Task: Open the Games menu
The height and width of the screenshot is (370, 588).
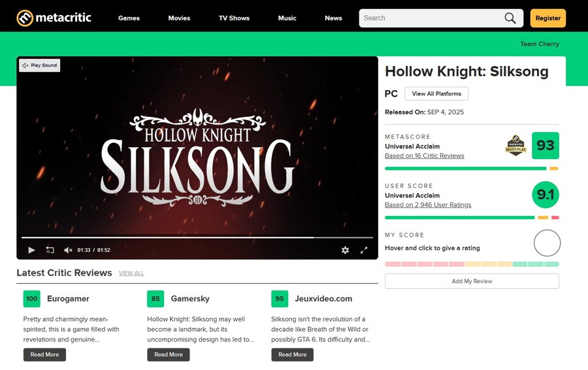Action: click(x=129, y=18)
